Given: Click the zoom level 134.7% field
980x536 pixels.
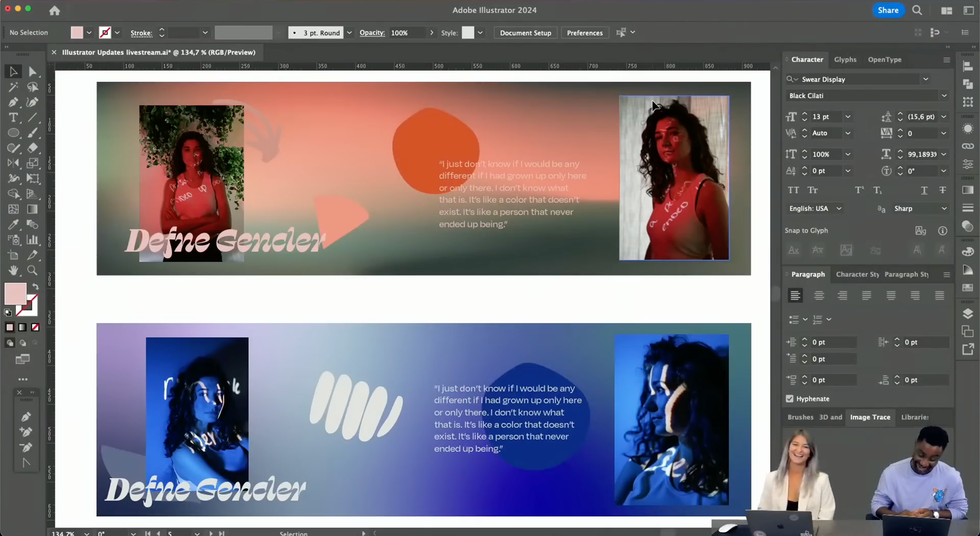Looking at the screenshot, I should coord(65,533).
